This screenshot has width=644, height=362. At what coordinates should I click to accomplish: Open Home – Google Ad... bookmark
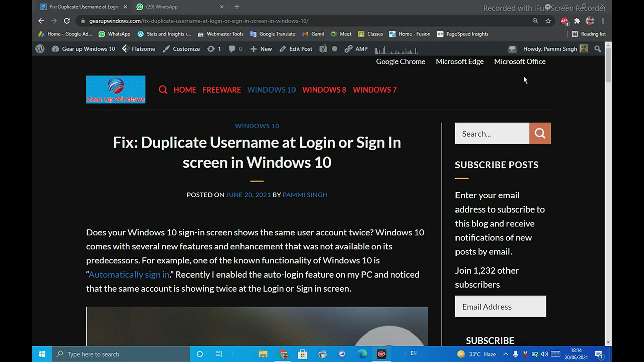coord(65,34)
